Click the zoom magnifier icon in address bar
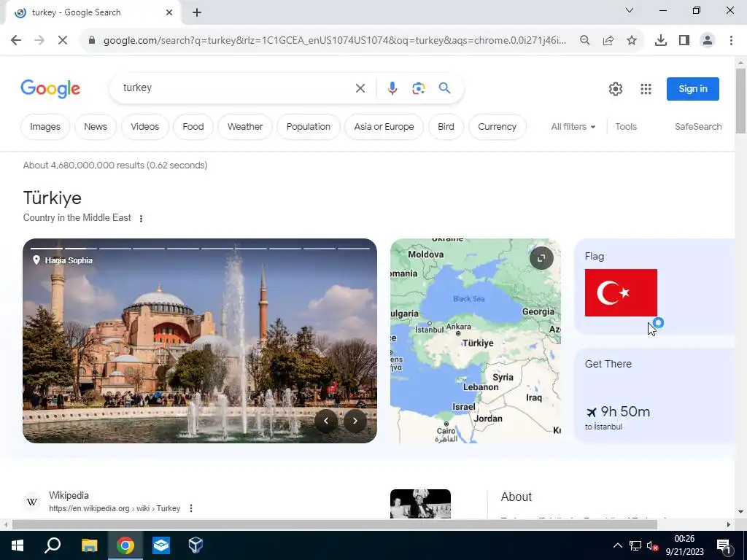747x560 pixels. pos(584,41)
